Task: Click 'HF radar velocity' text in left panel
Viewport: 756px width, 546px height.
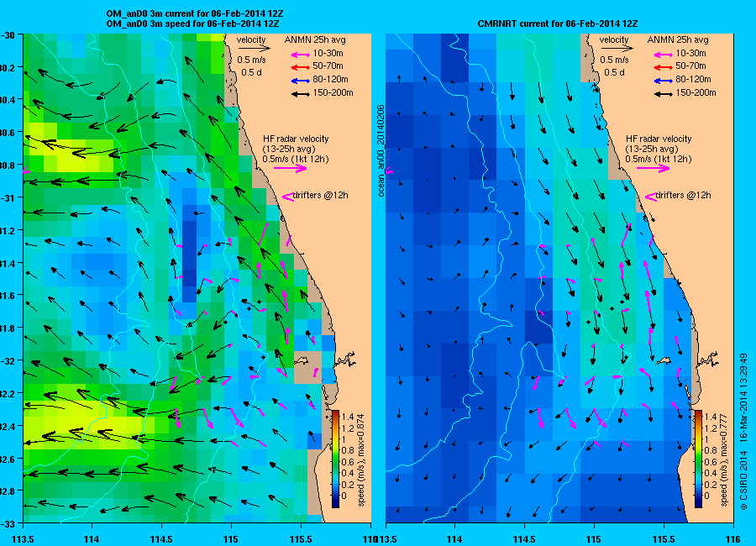Action: 296,139
